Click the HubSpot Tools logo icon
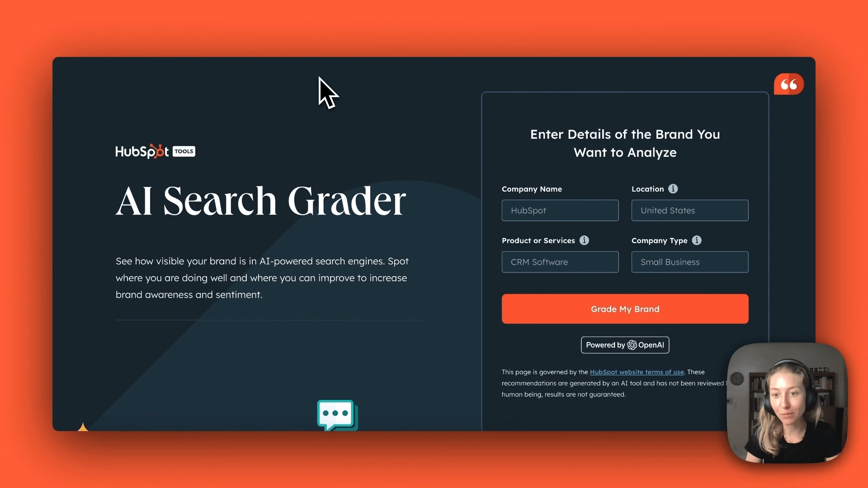The width and height of the screenshot is (868, 488). tap(156, 151)
